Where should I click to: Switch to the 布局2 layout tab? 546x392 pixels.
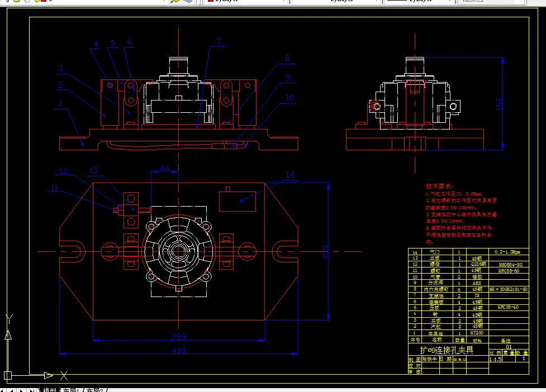point(94,390)
